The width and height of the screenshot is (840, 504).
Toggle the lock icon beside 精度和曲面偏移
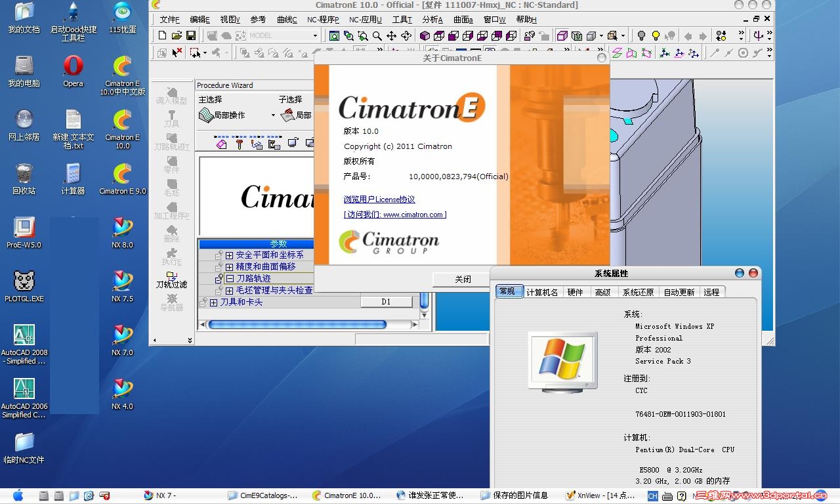[x=219, y=266]
